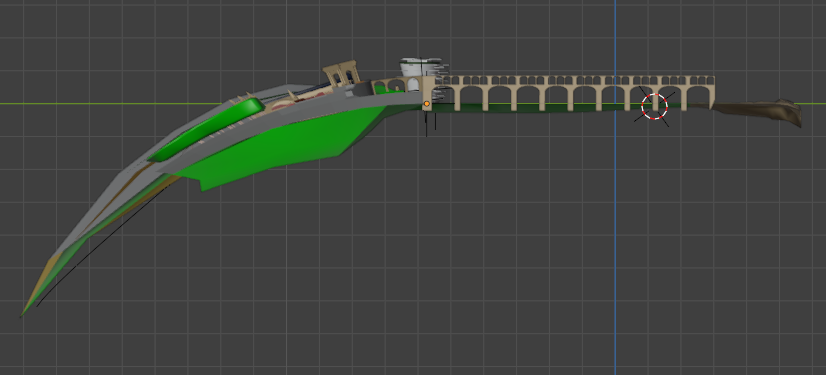Select the long beige arched colonnade
The width and height of the screenshot is (826, 375).
coord(574,92)
